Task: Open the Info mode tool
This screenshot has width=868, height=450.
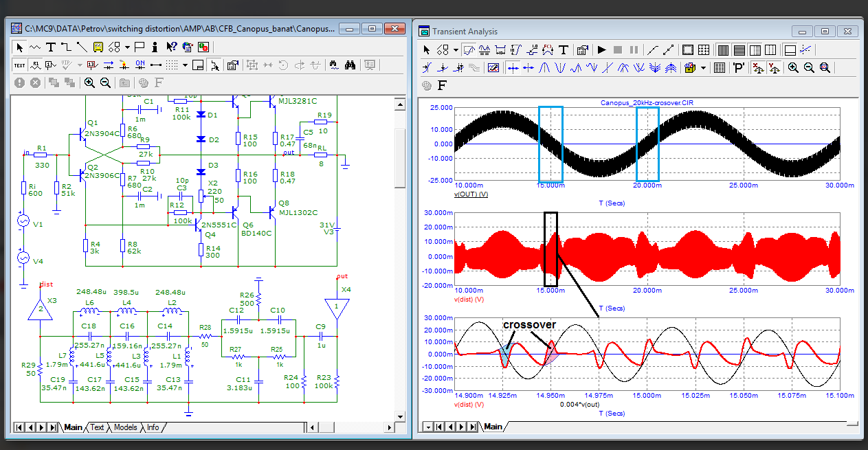Action: 155,47
